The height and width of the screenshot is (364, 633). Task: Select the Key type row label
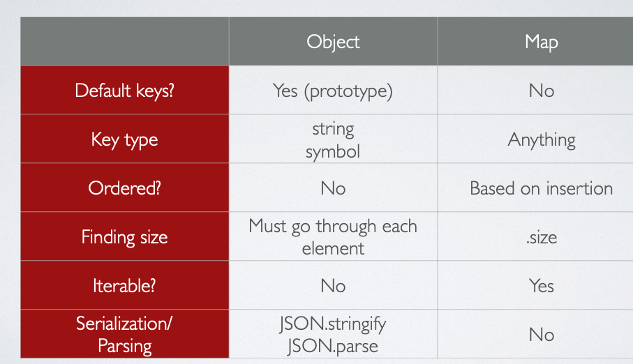pos(125,139)
